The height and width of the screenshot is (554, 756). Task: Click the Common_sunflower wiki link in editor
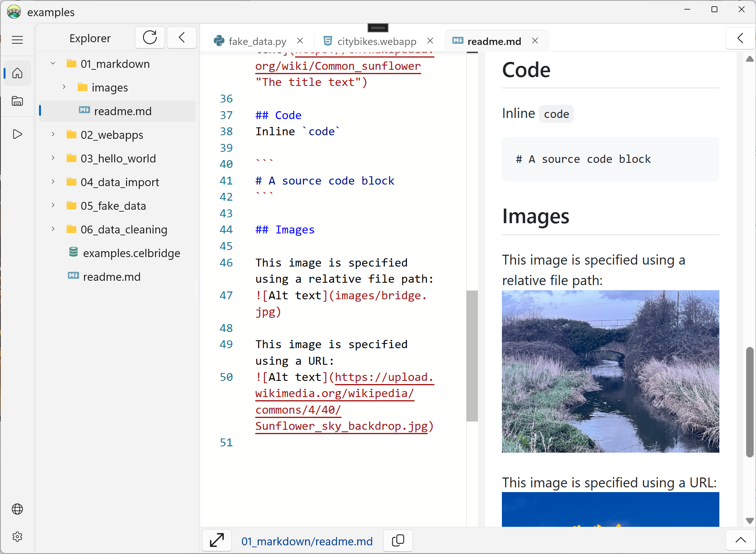tap(338, 66)
